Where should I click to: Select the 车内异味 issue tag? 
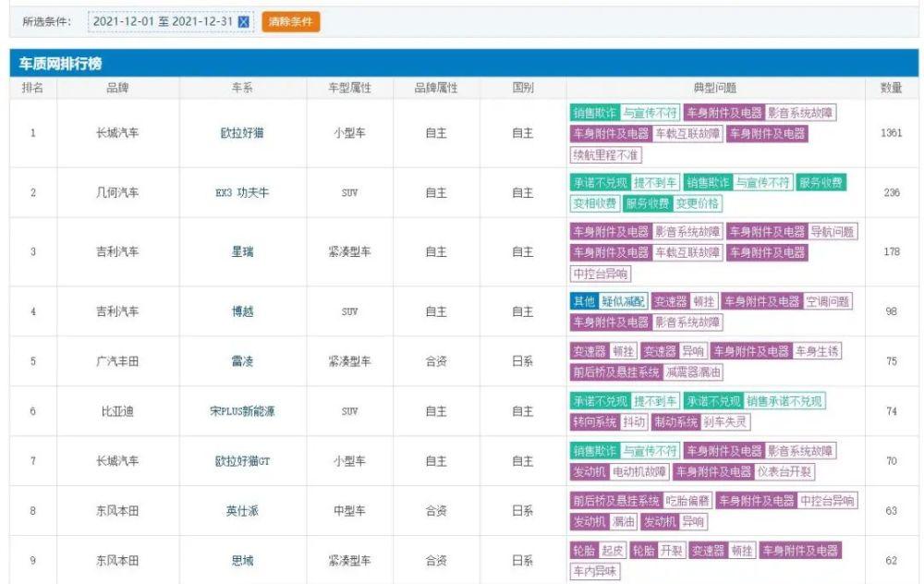click(x=595, y=571)
